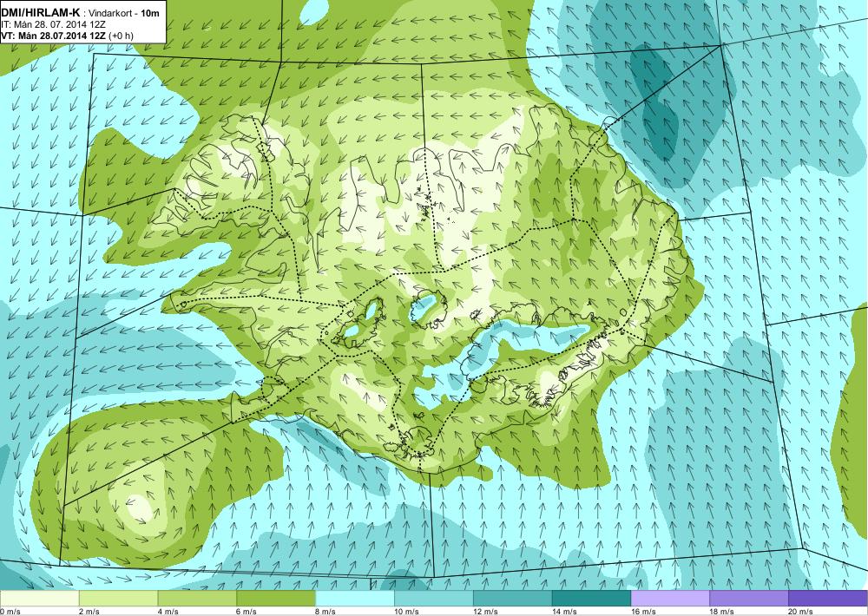
Task: Click the '4 m/s' legend label
Action: coord(169,612)
